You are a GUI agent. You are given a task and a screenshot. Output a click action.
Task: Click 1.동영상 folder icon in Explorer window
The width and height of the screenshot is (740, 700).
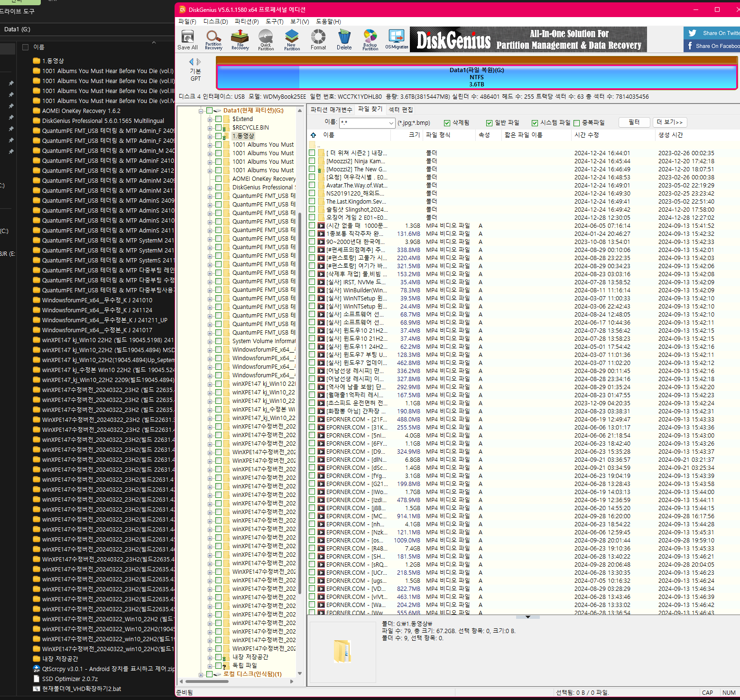click(37, 61)
